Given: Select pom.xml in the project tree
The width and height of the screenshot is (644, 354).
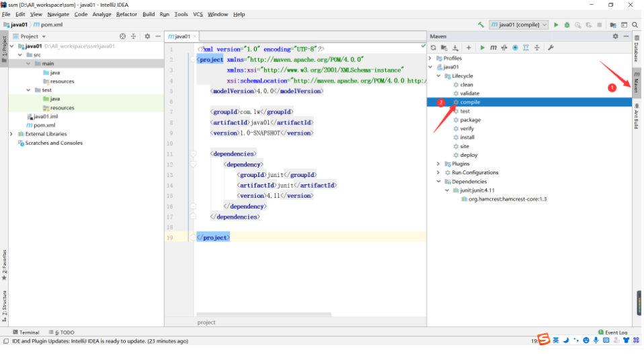Looking at the screenshot, I should point(44,125).
